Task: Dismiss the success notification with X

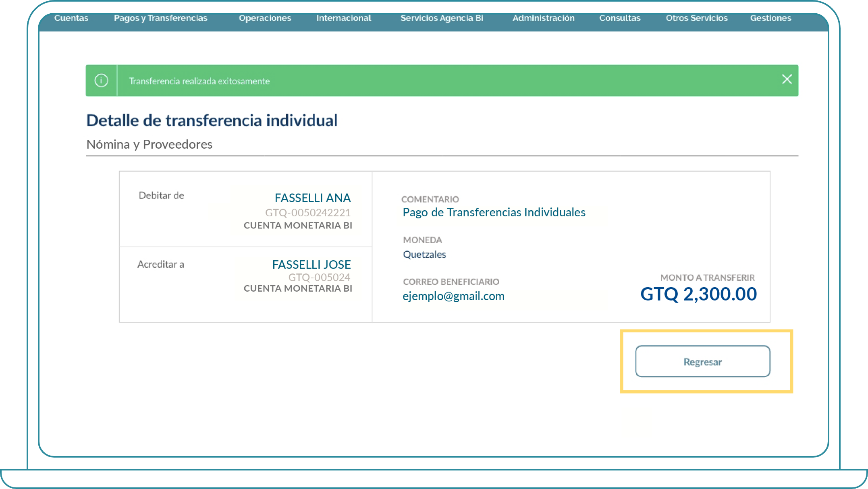Action: [x=787, y=79]
